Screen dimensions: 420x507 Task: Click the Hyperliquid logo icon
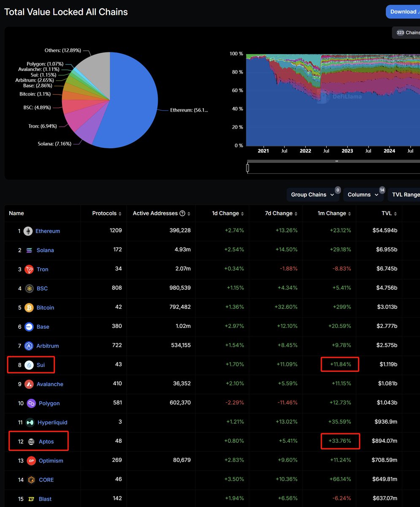(30, 422)
